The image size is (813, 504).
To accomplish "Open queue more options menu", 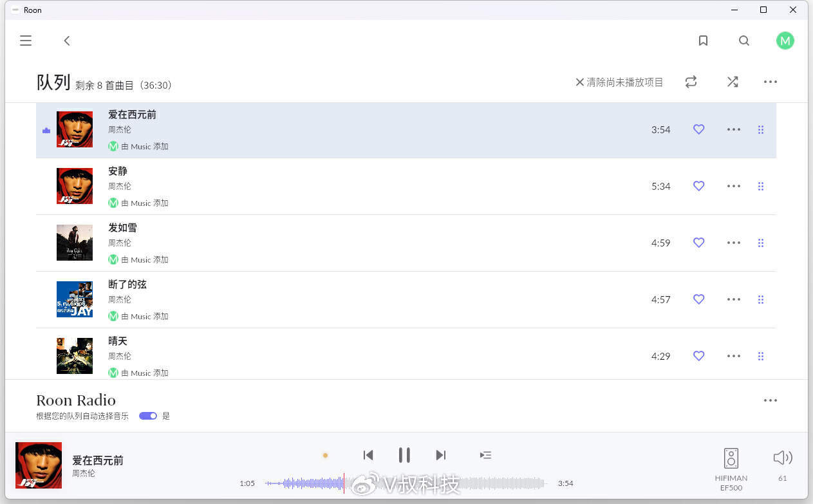I will tap(770, 82).
